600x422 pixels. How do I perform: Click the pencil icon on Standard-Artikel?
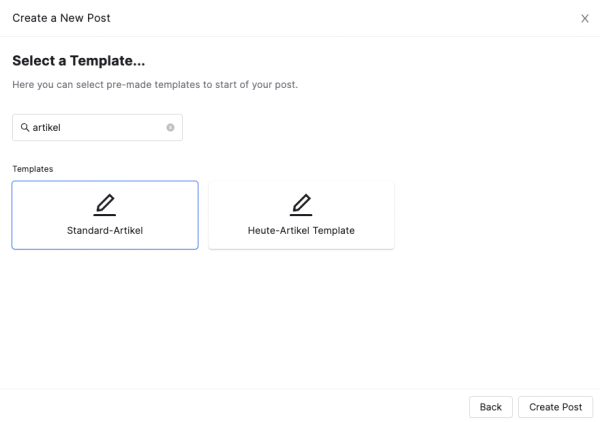105,204
